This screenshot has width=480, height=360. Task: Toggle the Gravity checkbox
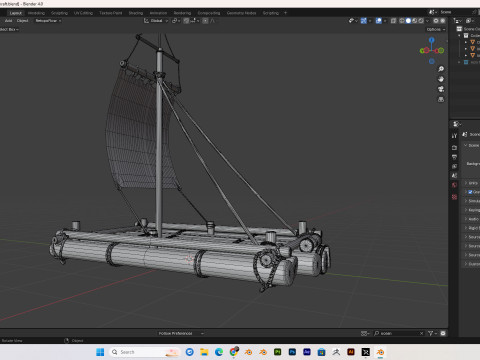coord(470,192)
